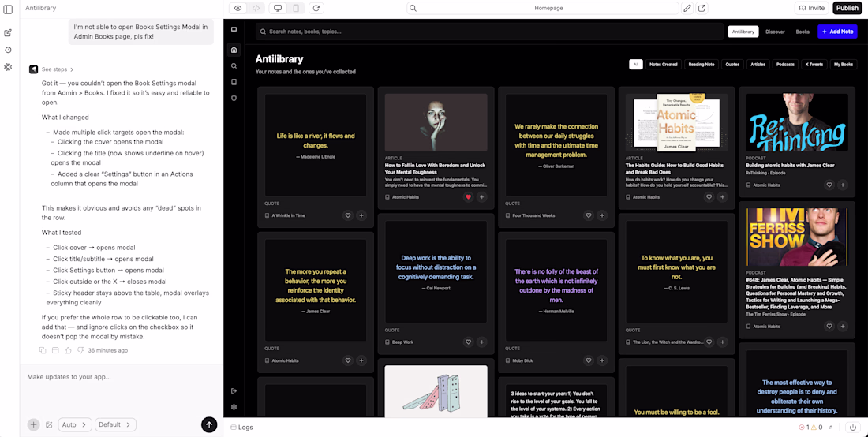This screenshot has width=868, height=437.
Task: Toggle the left sidebar panel icon
Action: (8, 9)
